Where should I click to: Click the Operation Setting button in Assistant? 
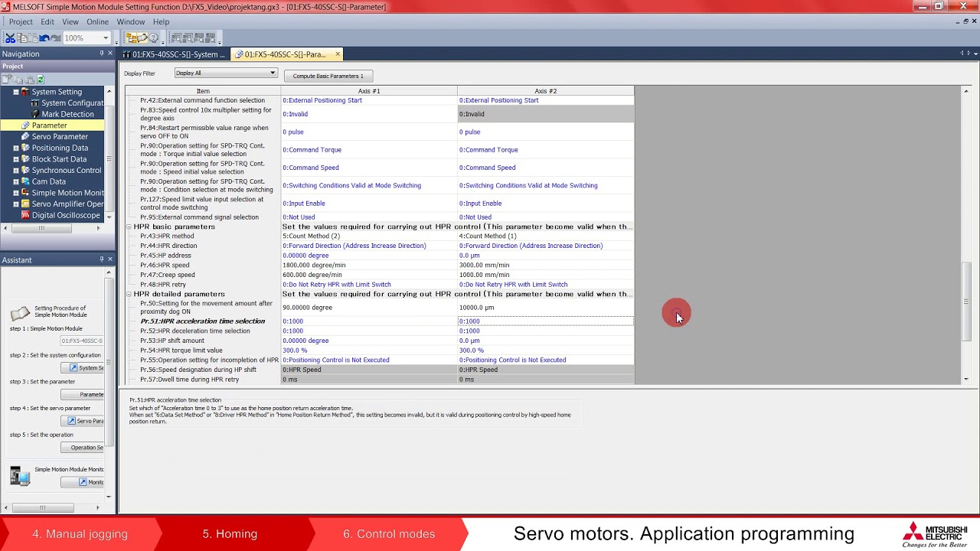tap(82, 448)
